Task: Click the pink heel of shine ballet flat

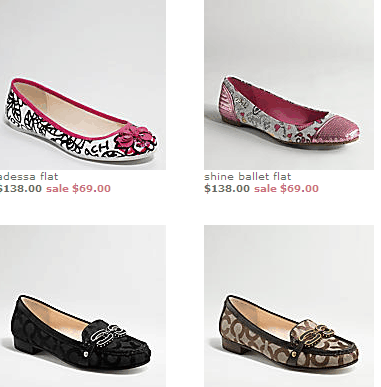Action: click(228, 101)
